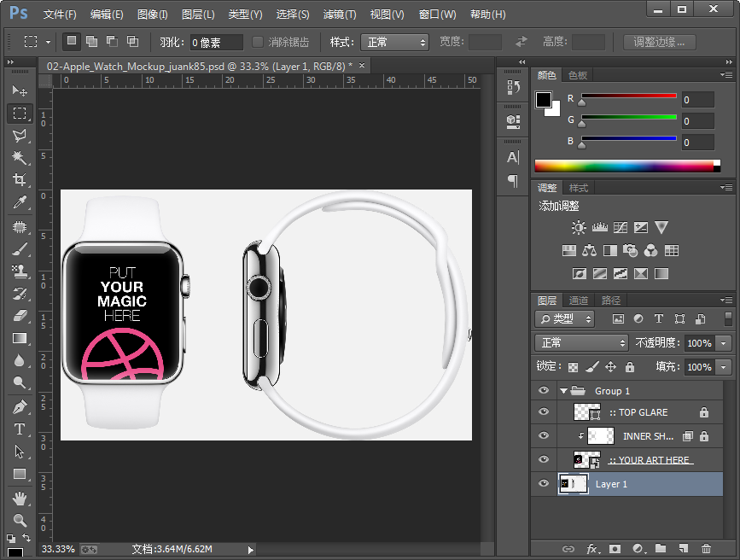The image size is (740, 560).
Task: Hide the YOUR ART HERE layer
Action: [544, 459]
